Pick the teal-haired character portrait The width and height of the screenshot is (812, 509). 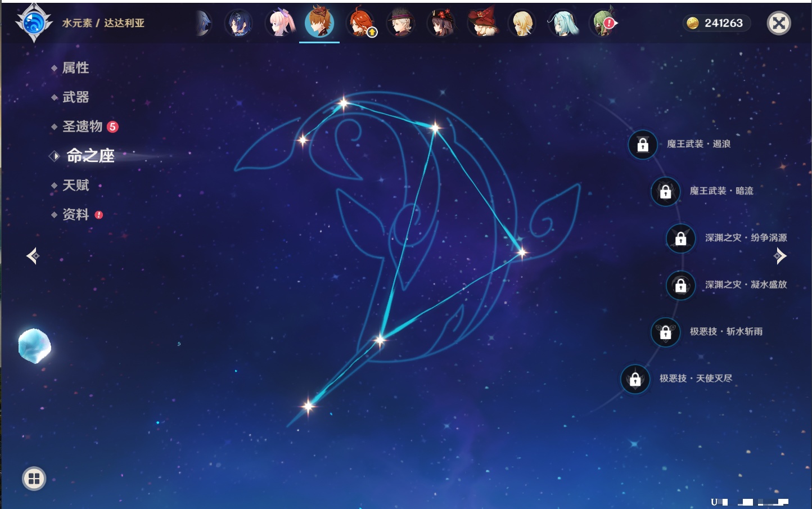click(x=562, y=24)
